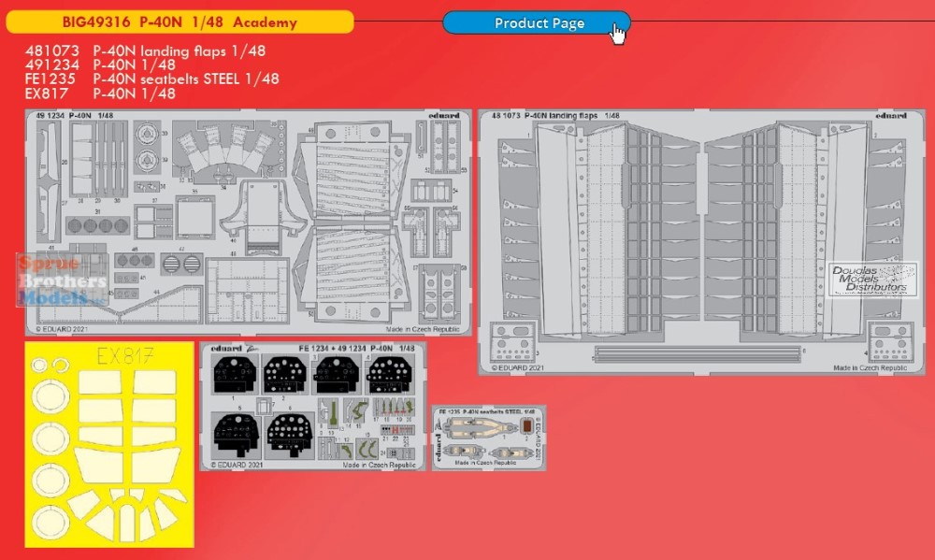Viewport: 935px width, 560px height.
Task: Open the FE 1234 instrument panel fret image
Action: (313, 407)
